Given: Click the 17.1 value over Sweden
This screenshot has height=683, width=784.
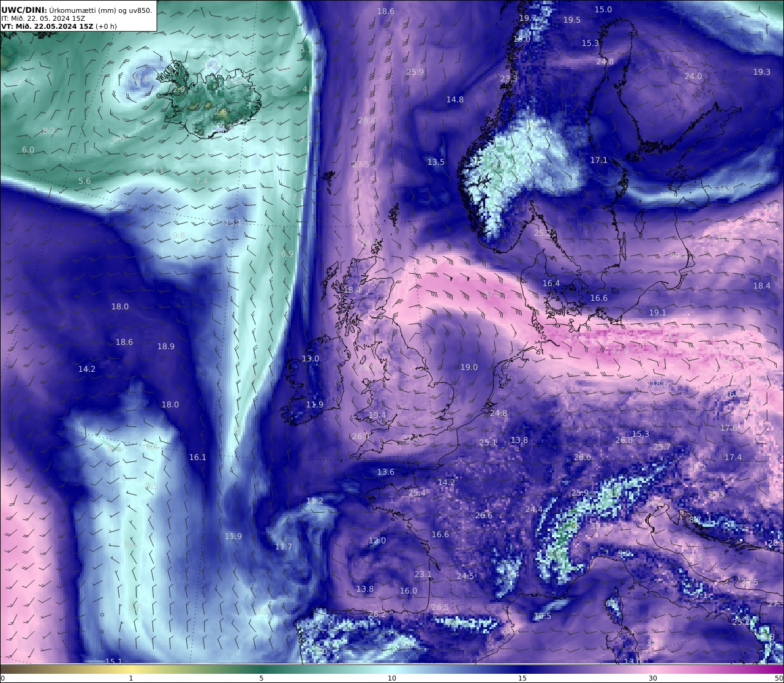Looking at the screenshot, I should [x=598, y=160].
